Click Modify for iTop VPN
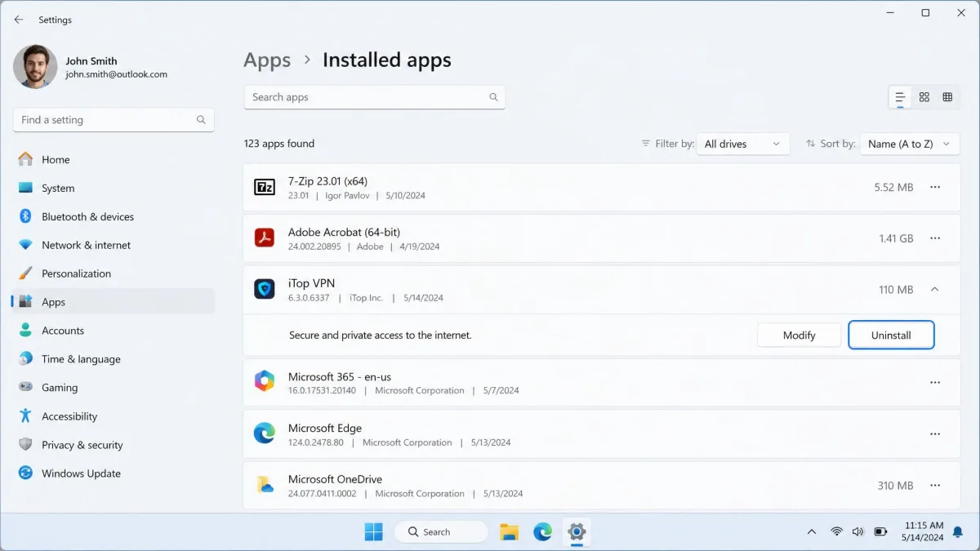 click(x=799, y=335)
